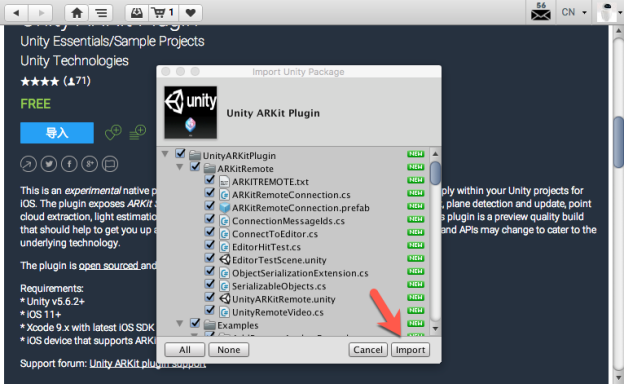Click the package list scrollbar thumb
The image size is (624, 384).
(x=435, y=173)
